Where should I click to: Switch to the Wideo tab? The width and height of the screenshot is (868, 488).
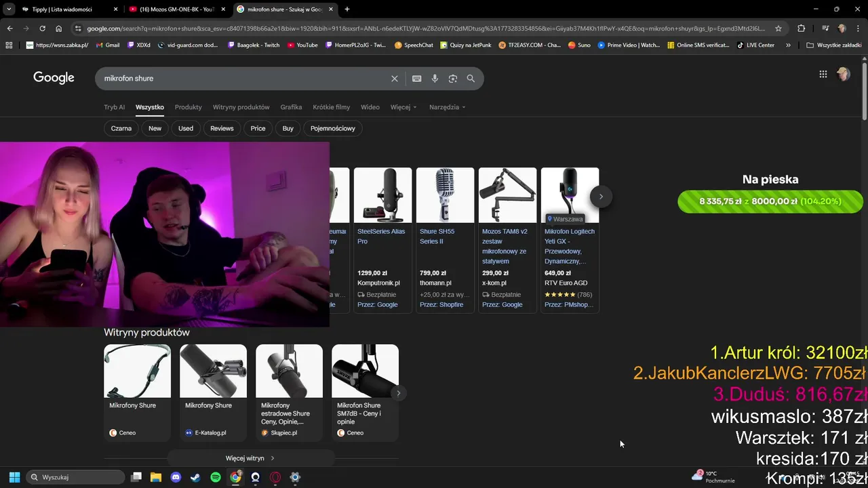tap(370, 107)
